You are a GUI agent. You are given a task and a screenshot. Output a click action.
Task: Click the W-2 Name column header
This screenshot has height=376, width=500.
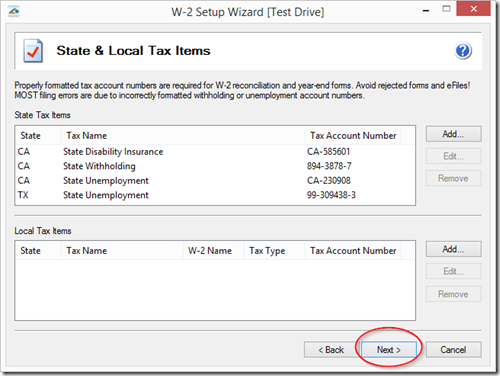click(214, 251)
